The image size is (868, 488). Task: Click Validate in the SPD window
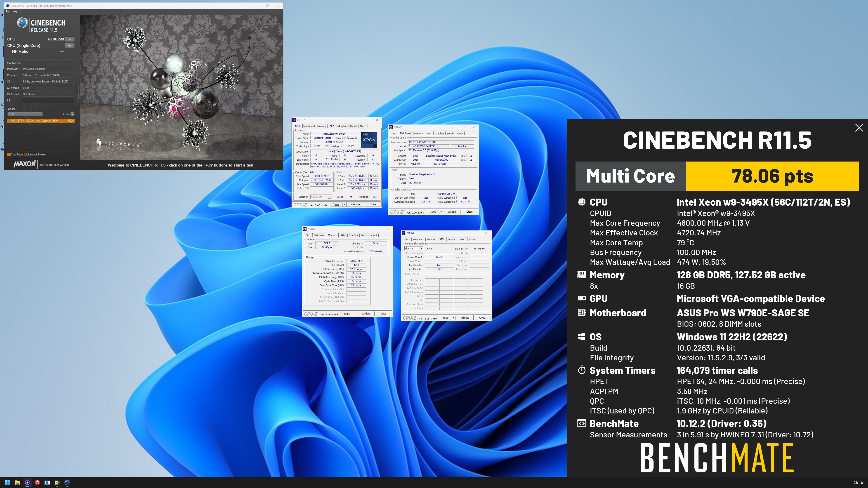(465, 318)
